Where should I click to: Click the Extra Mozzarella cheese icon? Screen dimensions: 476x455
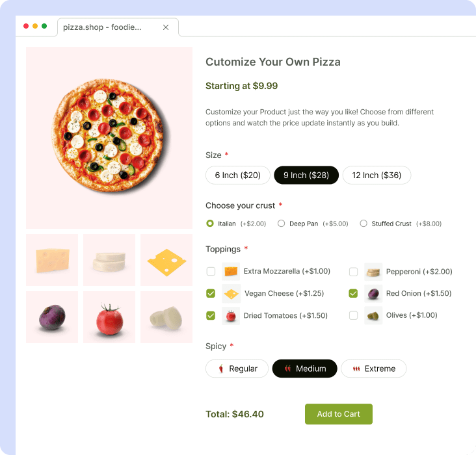pos(231,271)
